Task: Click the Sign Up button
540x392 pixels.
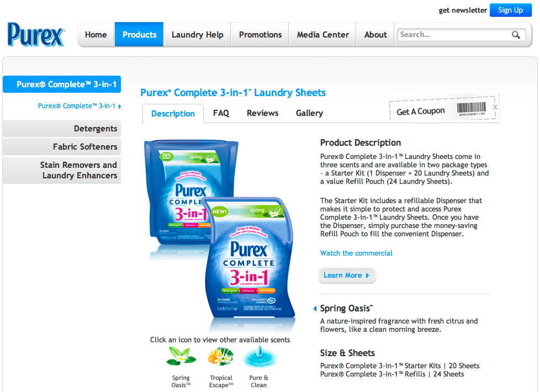Action: point(510,10)
